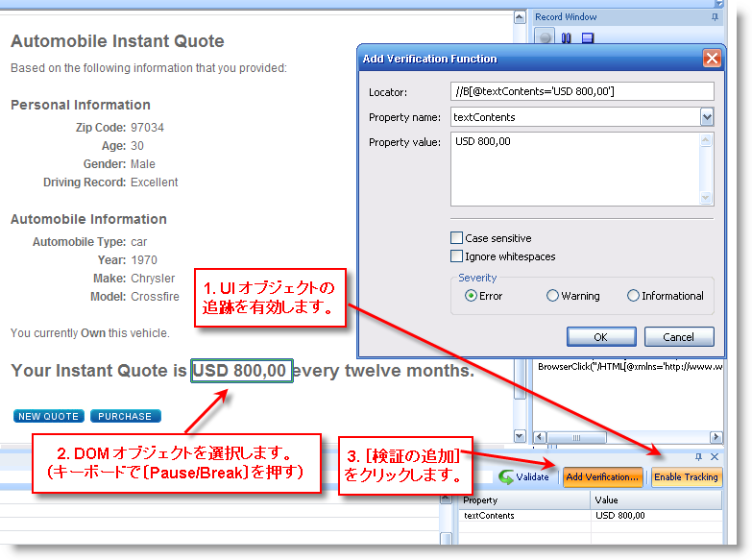752x560 pixels.
Task: Enable the Case sensitive checkbox
Action: 457,238
